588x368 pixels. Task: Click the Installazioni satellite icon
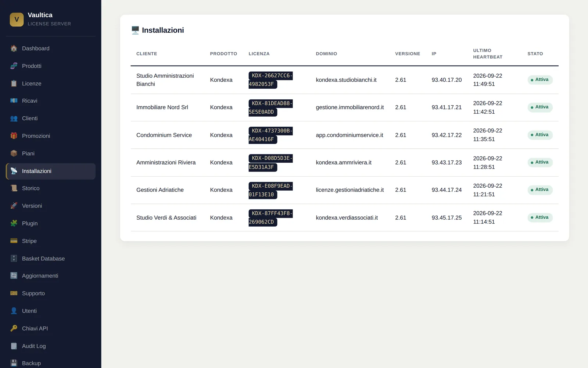[x=14, y=171]
